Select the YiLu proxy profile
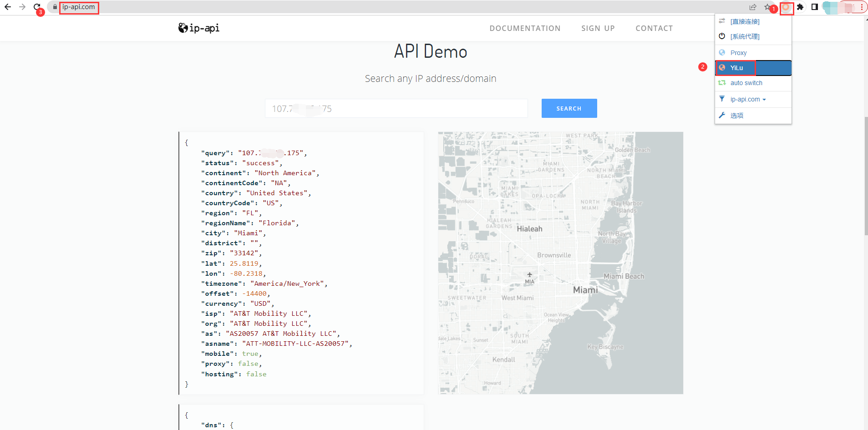868x430 pixels. 753,68
